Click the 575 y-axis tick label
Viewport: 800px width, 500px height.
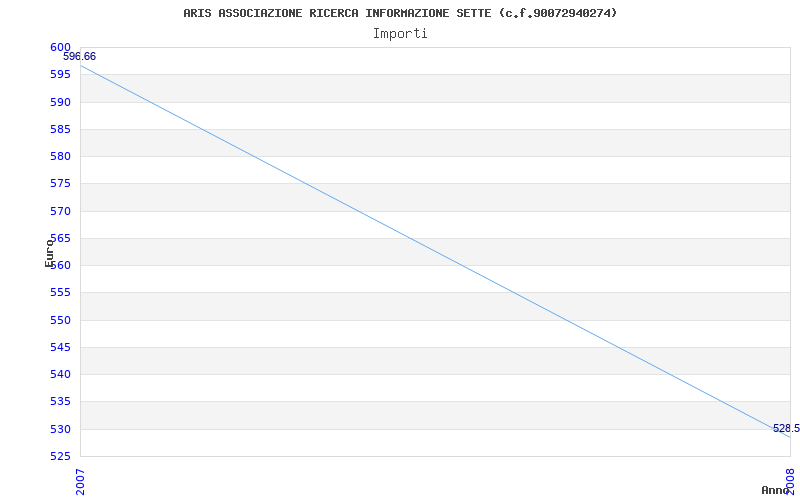coord(60,184)
